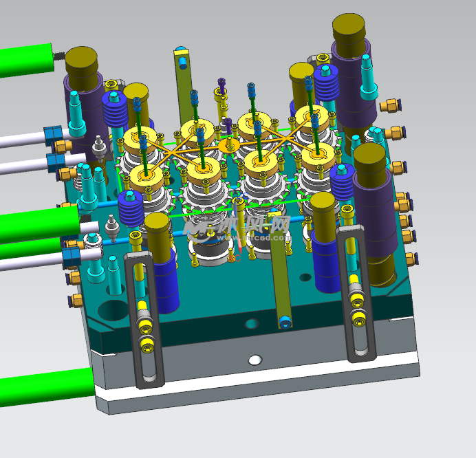
Task: Click the white round hole on the gray base plate
Action: point(255,360)
